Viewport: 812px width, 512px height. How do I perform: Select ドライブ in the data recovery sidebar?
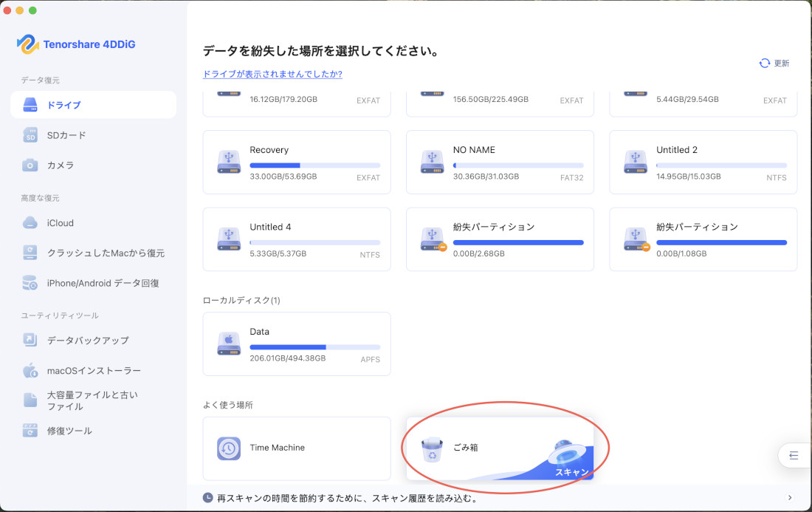(93, 104)
